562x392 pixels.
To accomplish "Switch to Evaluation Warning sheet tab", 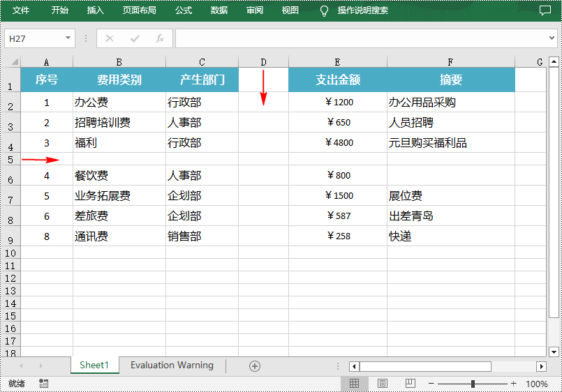I will point(172,365).
